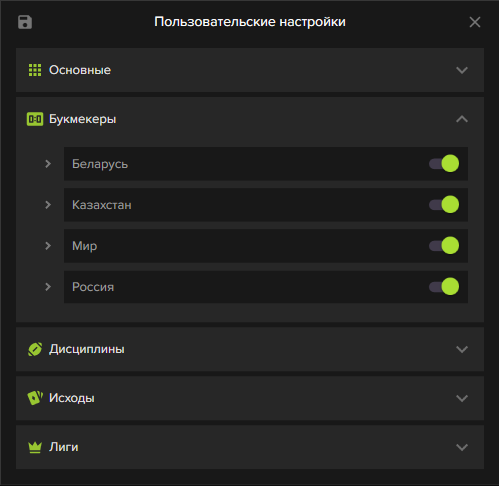Click the scoreboard icon beside Букмекеры

click(x=35, y=119)
